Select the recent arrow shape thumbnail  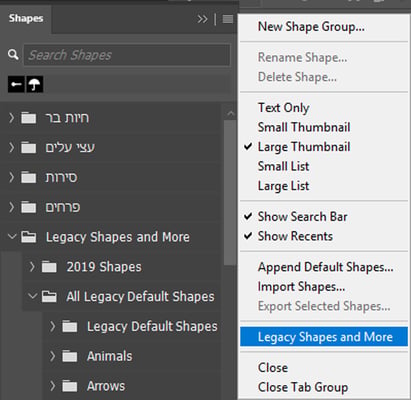point(16,84)
